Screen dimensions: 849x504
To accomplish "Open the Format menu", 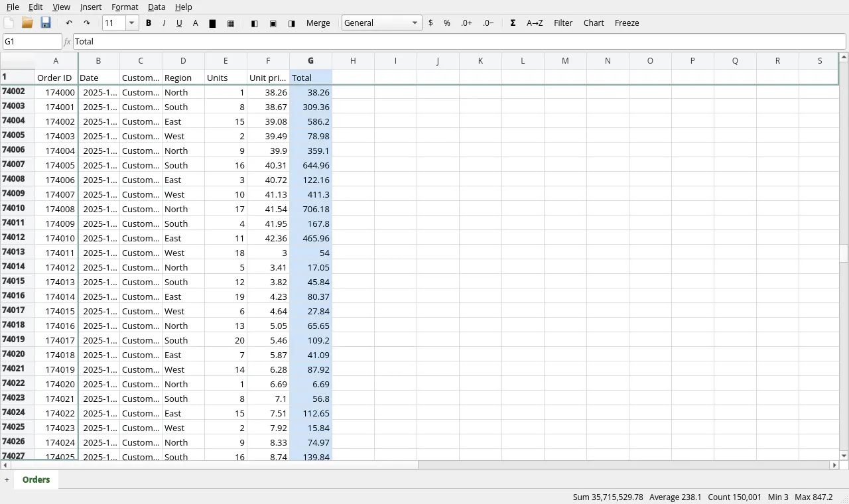I will click(125, 7).
